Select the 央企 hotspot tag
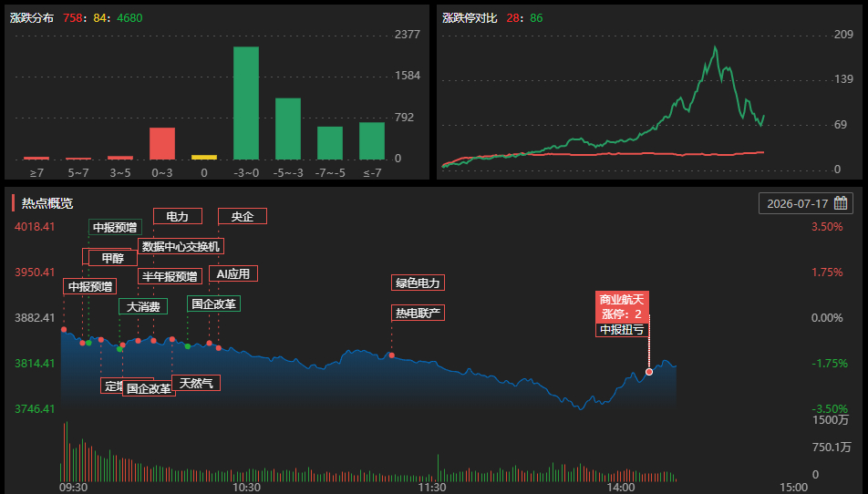868x494 pixels. 243,216
